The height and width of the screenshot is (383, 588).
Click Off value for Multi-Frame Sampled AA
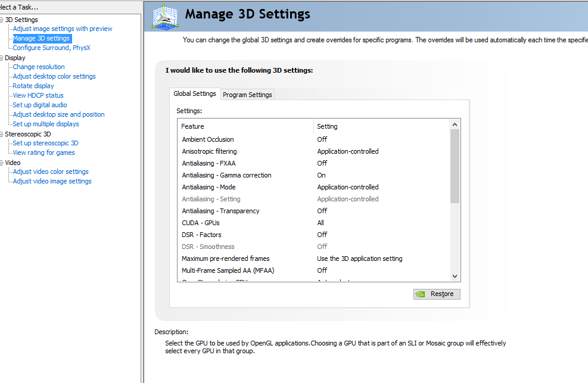pos(322,270)
